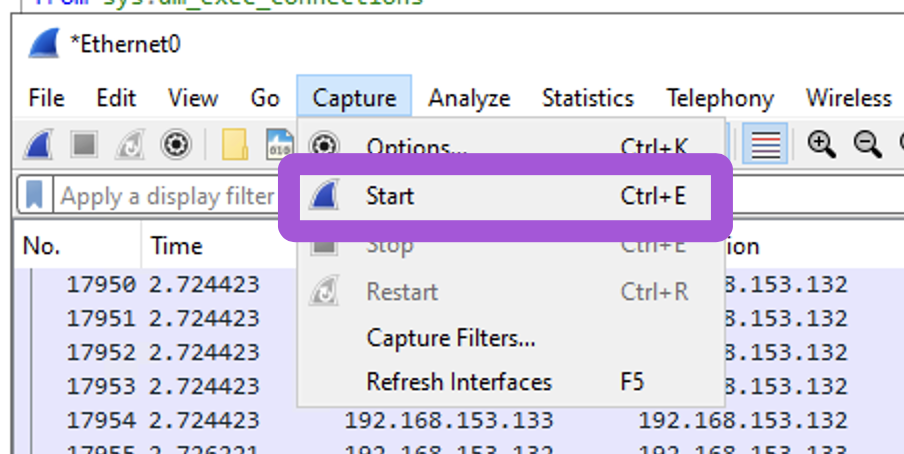
Task: Click the Apply a display filter field
Action: pyautogui.click(x=167, y=196)
